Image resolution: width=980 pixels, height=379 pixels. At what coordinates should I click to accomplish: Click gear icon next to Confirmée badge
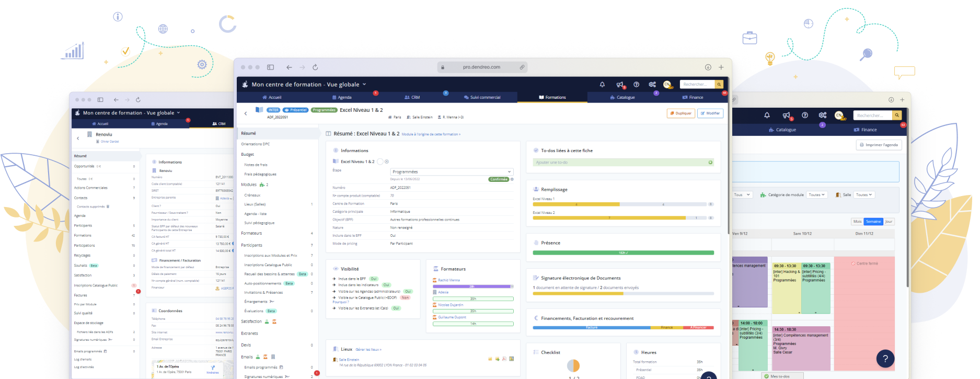click(512, 179)
